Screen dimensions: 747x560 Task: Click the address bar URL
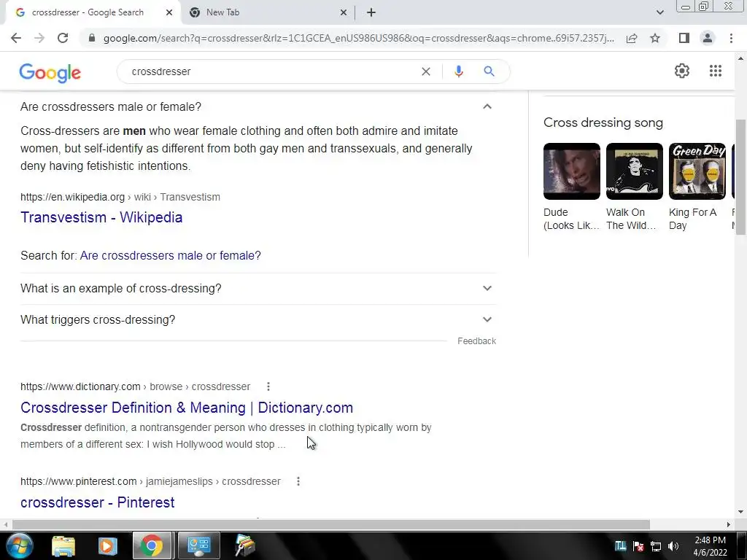[x=358, y=38]
